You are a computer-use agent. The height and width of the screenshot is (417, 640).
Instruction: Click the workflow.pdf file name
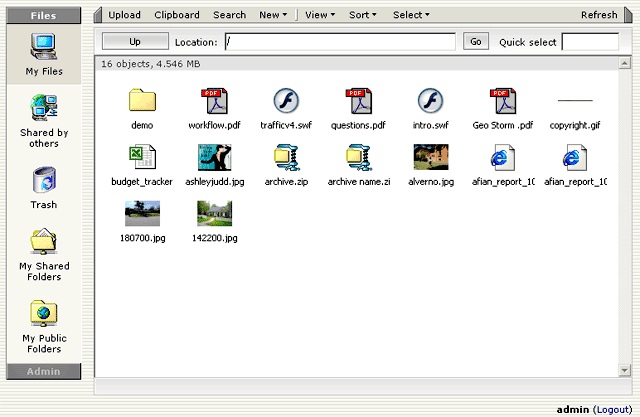point(214,125)
